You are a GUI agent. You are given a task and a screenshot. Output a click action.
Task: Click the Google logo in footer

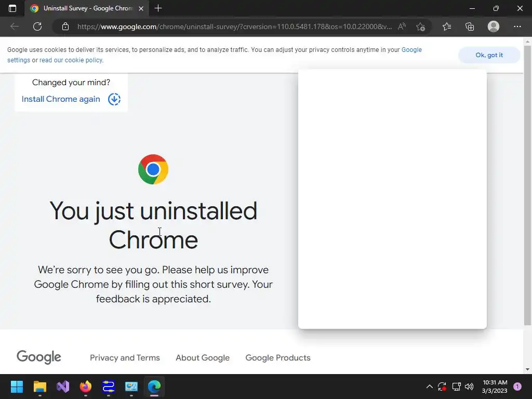pos(39,357)
